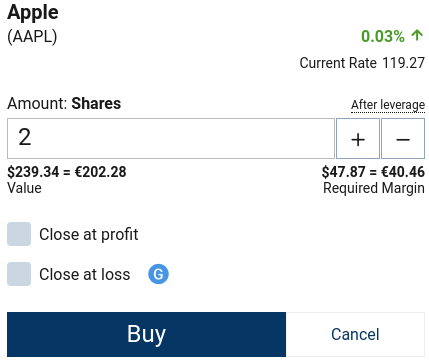The height and width of the screenshot is (361, 429).
Task: Switch amount unit by clicking Shares
Action: (96, 103)
